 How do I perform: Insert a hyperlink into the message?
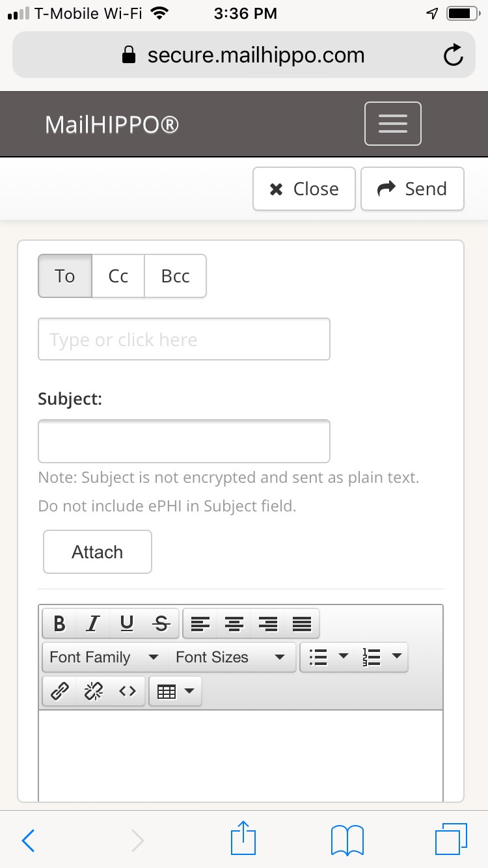[x=59, y=691]
